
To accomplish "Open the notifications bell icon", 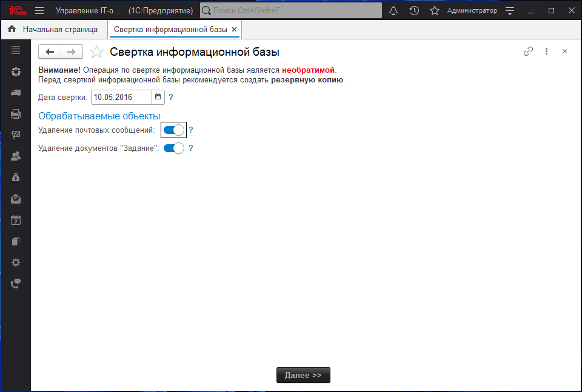I will coord(393,11).
